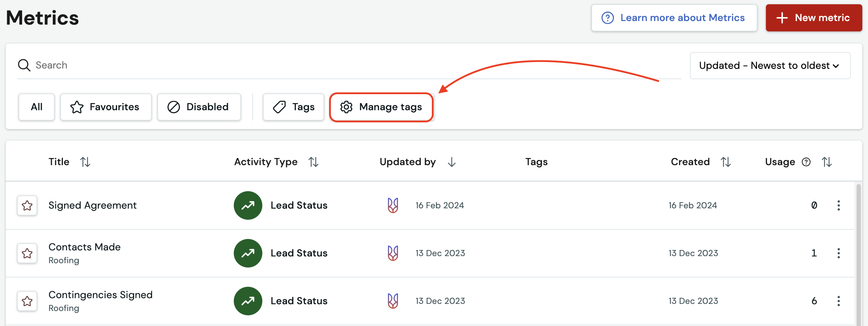Click usage count 1 for Contacts Made

[814, 253]
